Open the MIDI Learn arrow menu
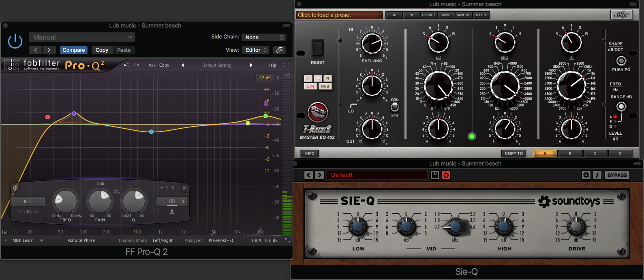Screen dimensions: 644x280 (41, 240)
